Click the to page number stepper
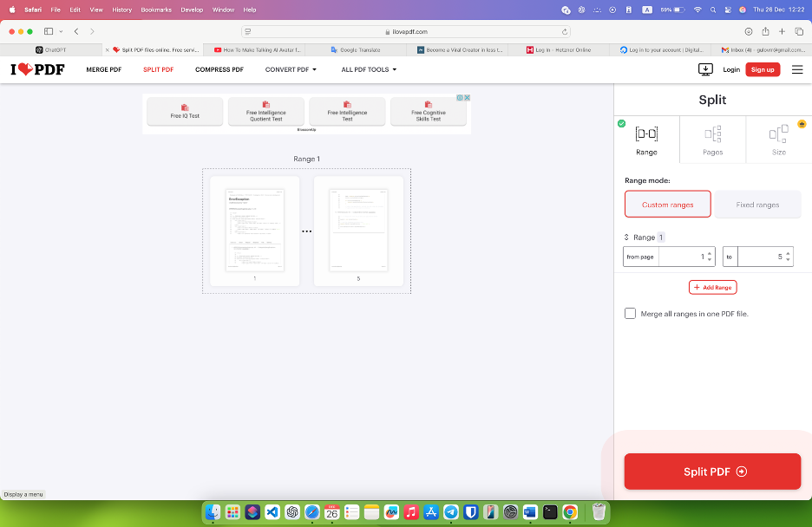Screen dimensions: 812x527 pos(788,257)
